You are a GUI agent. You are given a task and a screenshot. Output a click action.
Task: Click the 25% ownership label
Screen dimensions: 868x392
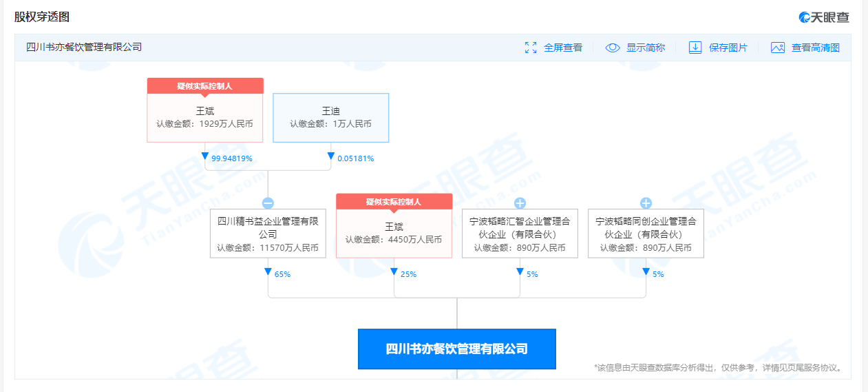click(408, 274)
